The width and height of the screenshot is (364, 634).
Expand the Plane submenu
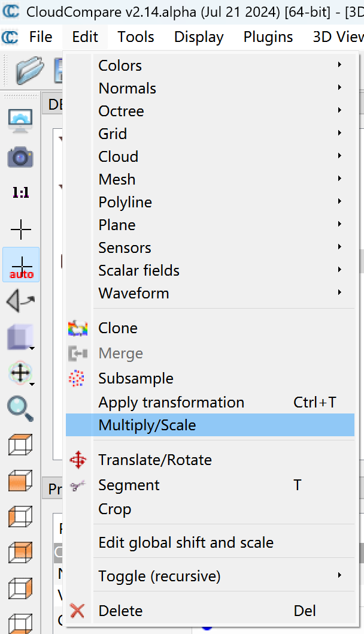[210, 225]
